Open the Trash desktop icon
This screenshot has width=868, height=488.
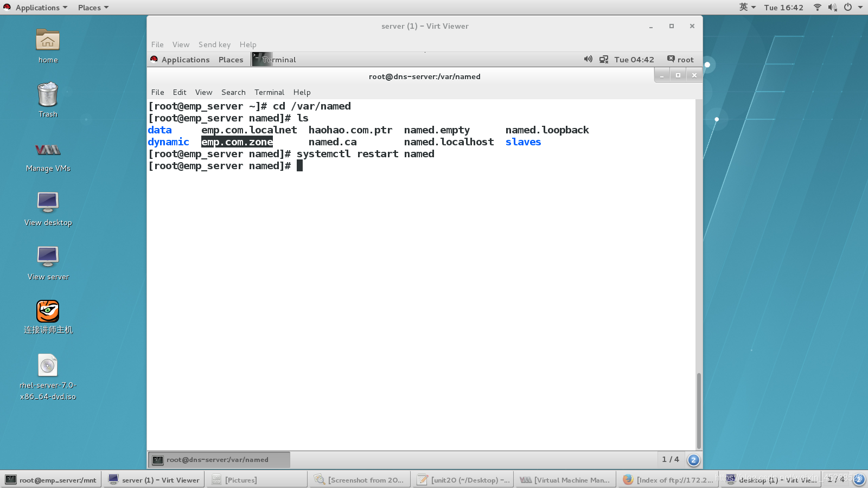pyautogui.click(x=48, y=95)
